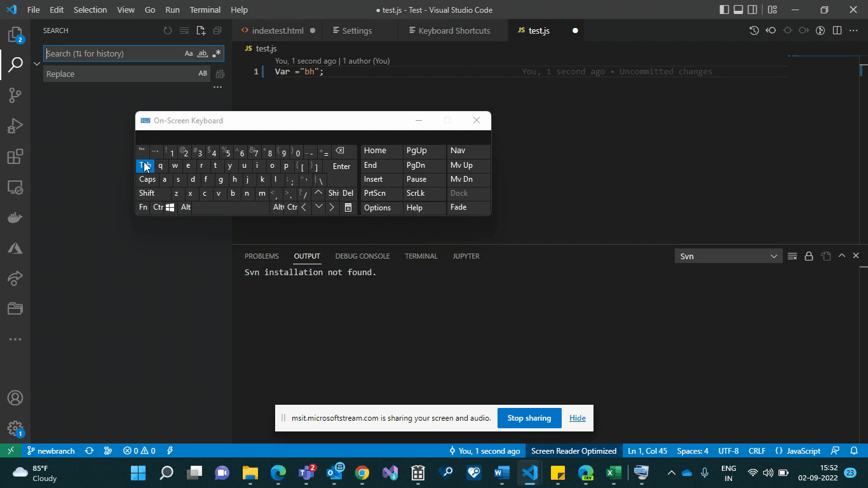Toggle Preserve Case in replace box
The image size is (868, 488).
pos(203,74)
